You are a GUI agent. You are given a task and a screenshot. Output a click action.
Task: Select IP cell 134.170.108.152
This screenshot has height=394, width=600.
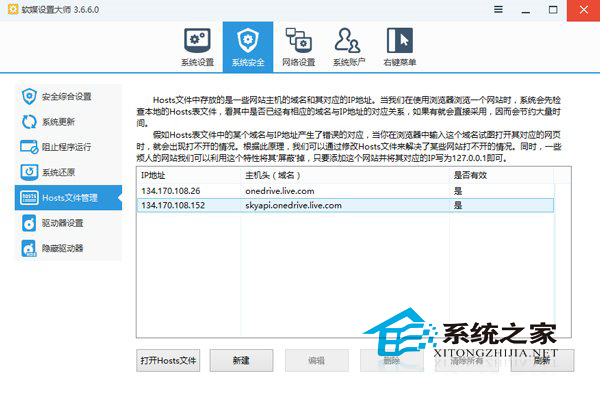point(173,205)
